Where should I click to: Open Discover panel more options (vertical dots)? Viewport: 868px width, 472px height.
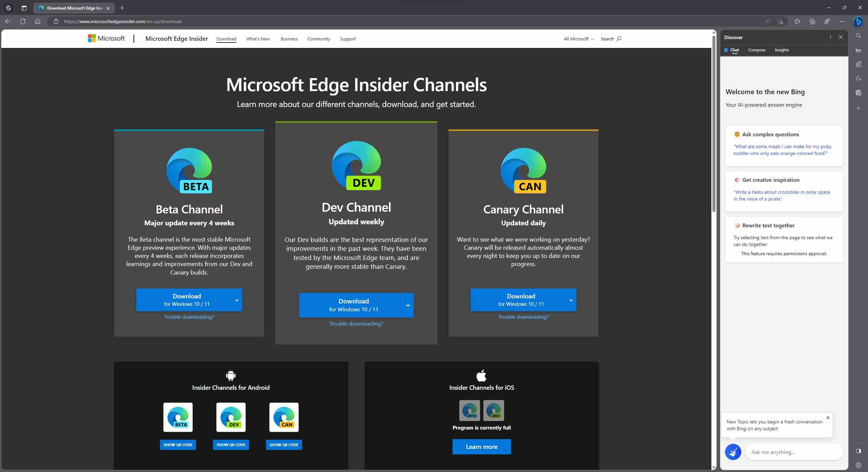[831, 37]
